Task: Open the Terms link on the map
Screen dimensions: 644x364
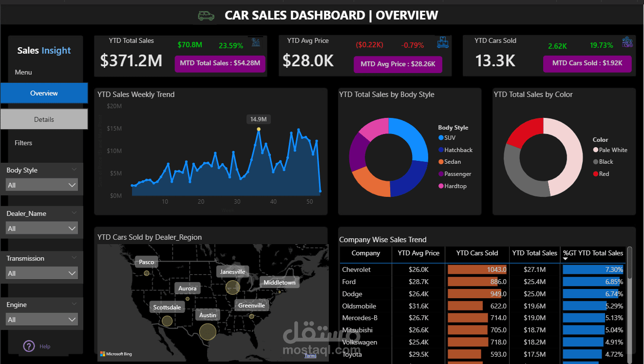Action: (310, 355)
